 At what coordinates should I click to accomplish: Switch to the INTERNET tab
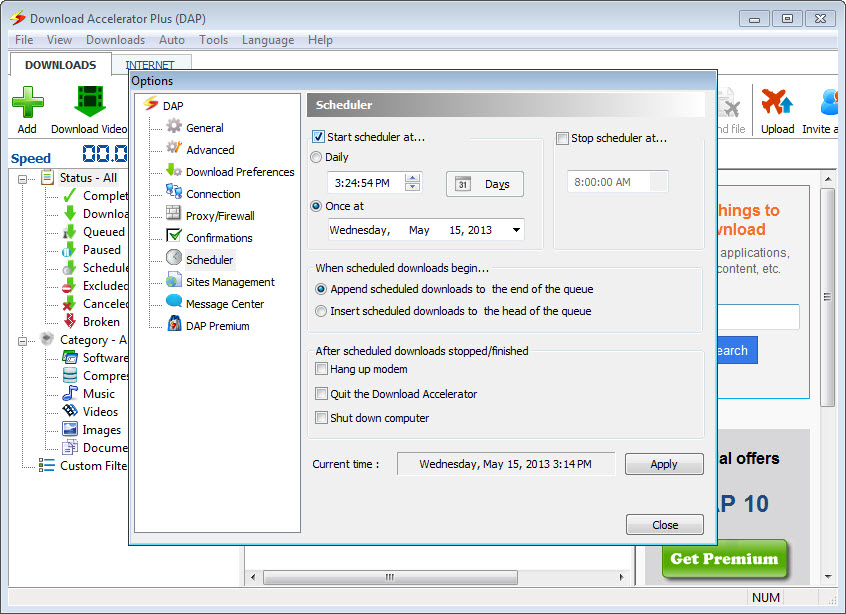point(150,65)
